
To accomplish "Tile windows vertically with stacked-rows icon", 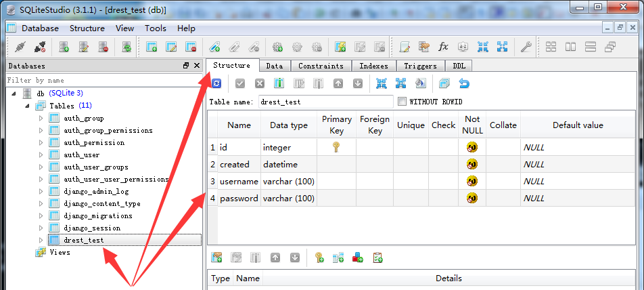I will tap(590, 47).
